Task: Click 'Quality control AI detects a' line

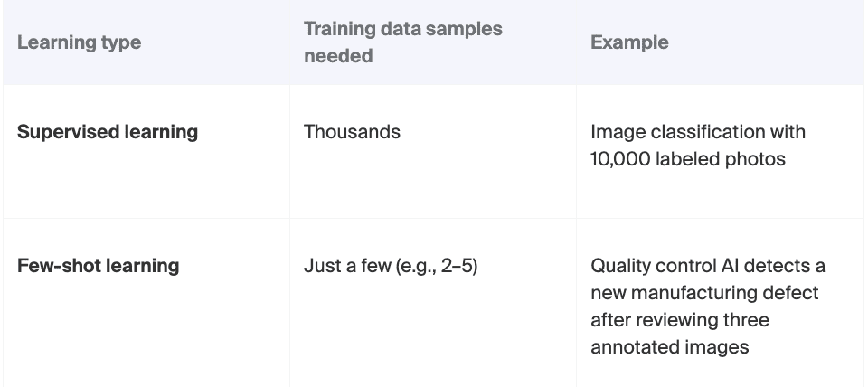Action: (x=708, y=266)
